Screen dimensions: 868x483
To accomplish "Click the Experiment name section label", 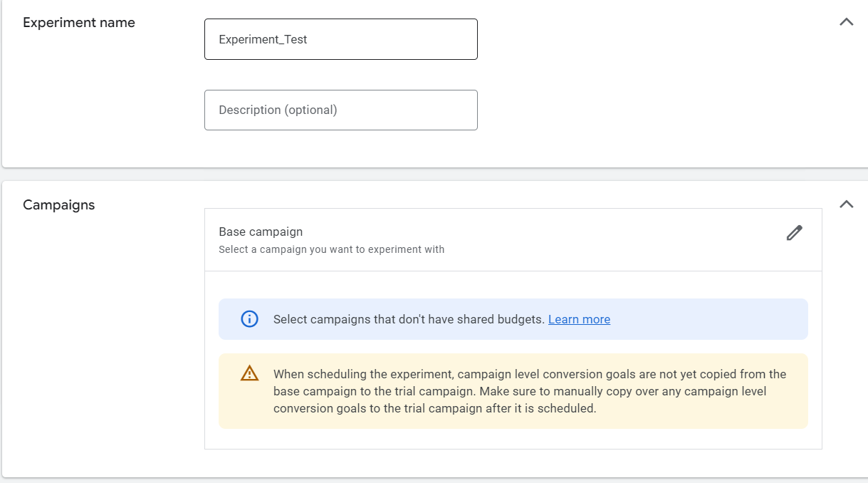I will (x=79, y=23).
